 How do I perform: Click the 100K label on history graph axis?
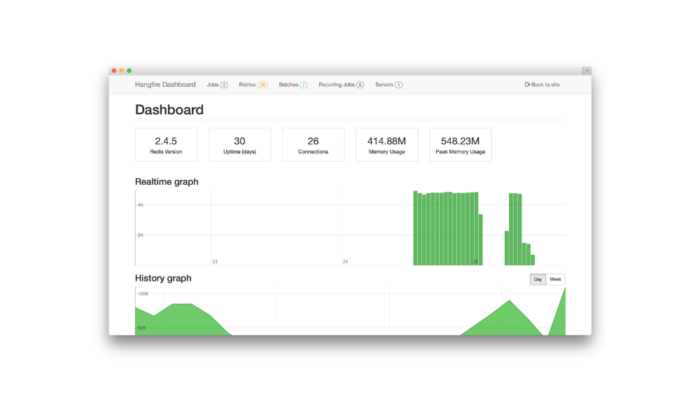click(x=143, y=294)
